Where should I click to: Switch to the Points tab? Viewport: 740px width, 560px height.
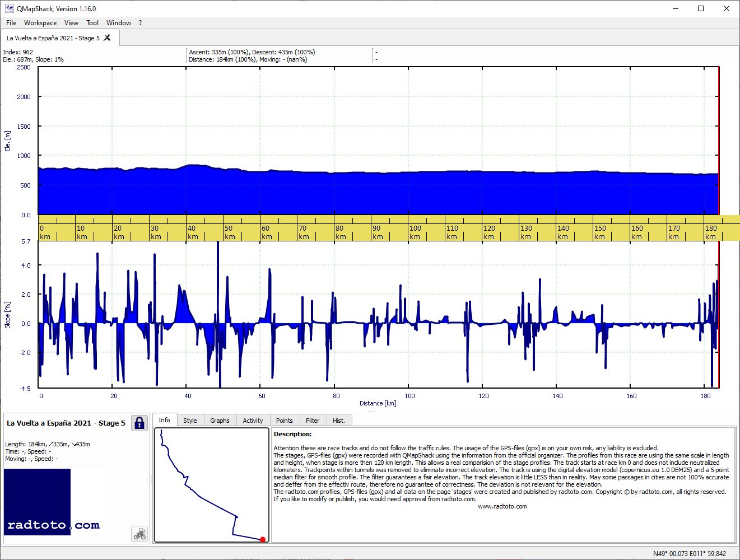coord(285,421)
